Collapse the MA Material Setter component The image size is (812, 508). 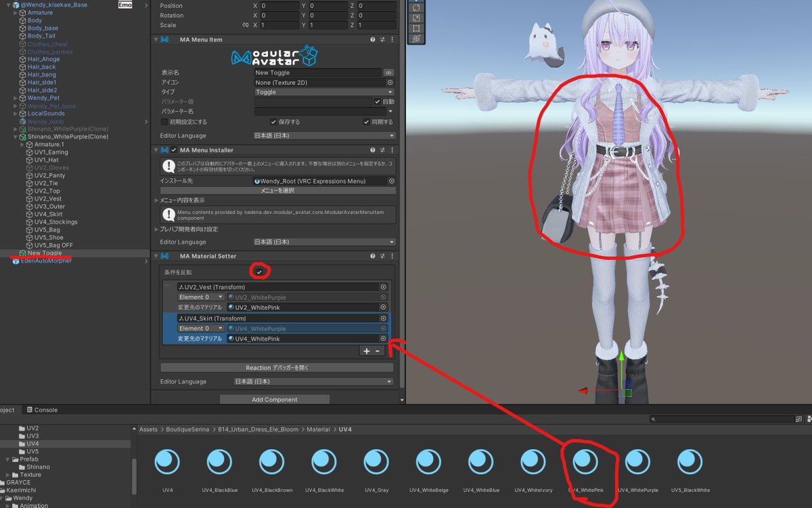pyautogui.click(x=157, y=256)
